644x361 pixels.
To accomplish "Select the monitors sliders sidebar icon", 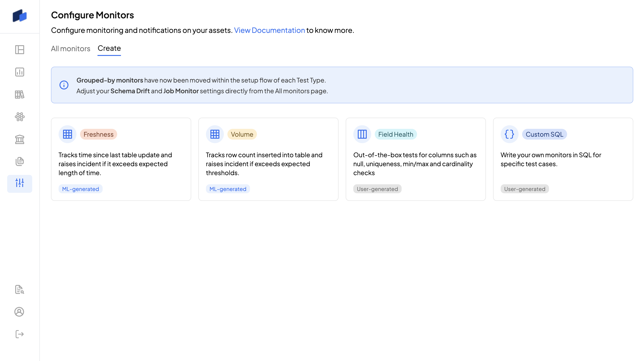I will coord(19,183).
